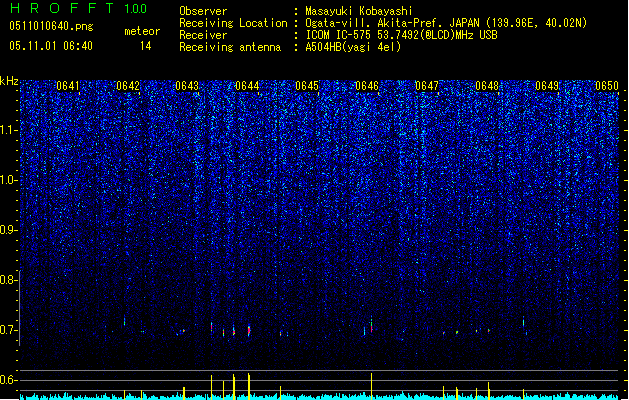Screen dimensions: 629x400
Task: Click the 0.6 kHz axis label
Action: click(9, 380)
